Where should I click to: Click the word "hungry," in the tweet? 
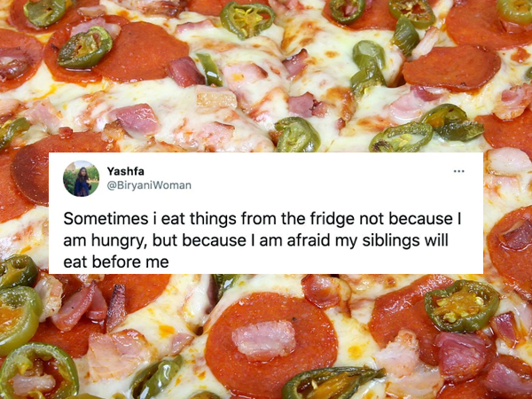click(x=120, y=241)
